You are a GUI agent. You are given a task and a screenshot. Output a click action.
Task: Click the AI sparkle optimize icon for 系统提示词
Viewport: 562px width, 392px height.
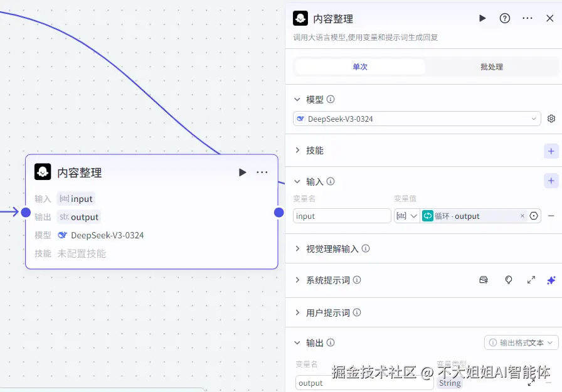click(x=551, y=280)
